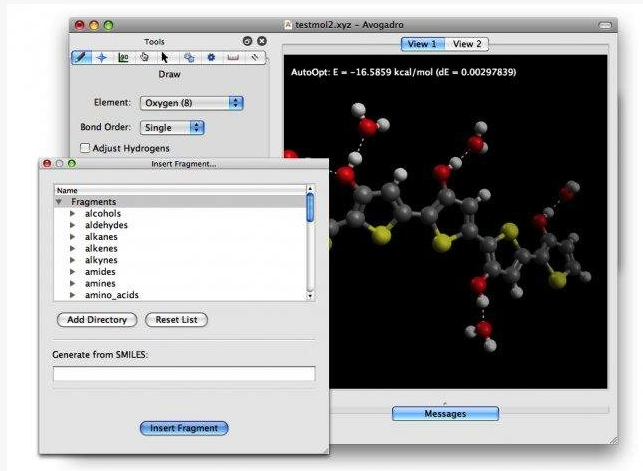Select the Fragments root row text
This screenshot has height=471, width=643.
pos(93,202)
